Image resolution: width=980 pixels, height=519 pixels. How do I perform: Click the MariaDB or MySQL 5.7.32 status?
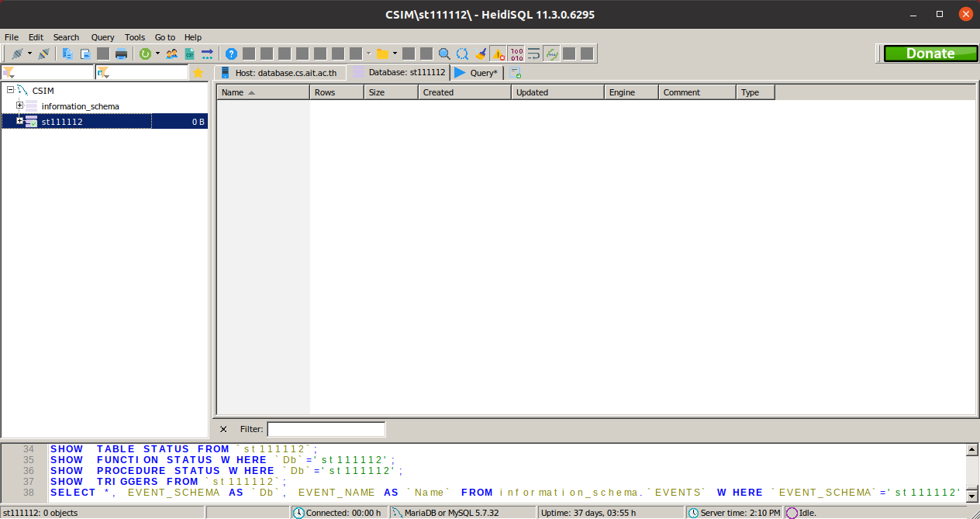[x=461, y=513]
